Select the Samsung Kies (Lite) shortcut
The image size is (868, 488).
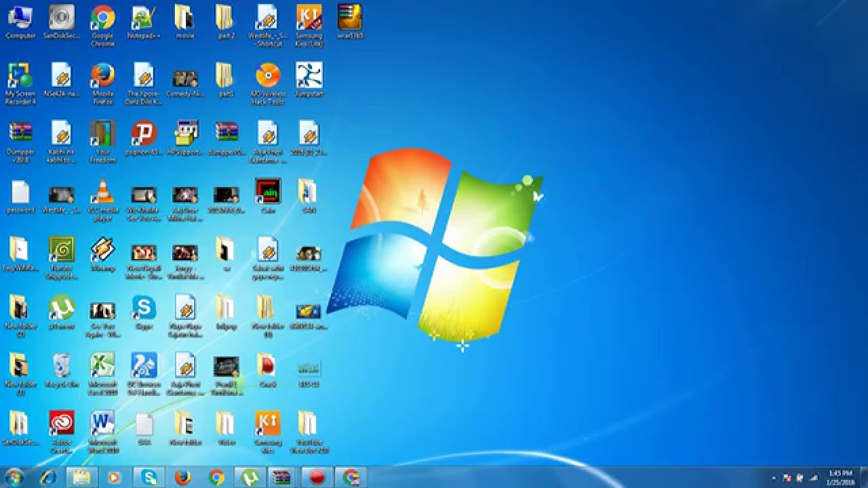pyautogui.click(x=309, y=26)
